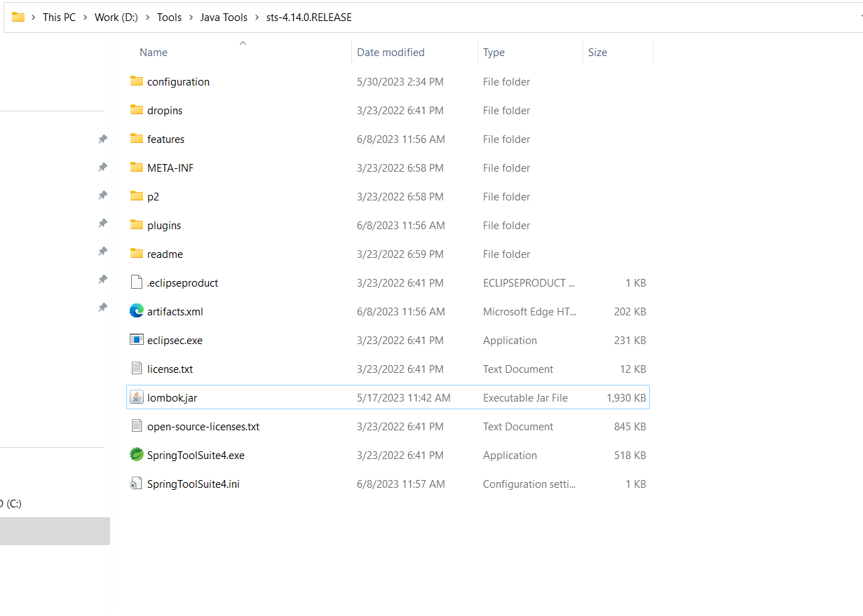This screenshot has height=616, width=863.
Task: Navigate to Tools in breadcrumb path
Action: pos(169,18)
